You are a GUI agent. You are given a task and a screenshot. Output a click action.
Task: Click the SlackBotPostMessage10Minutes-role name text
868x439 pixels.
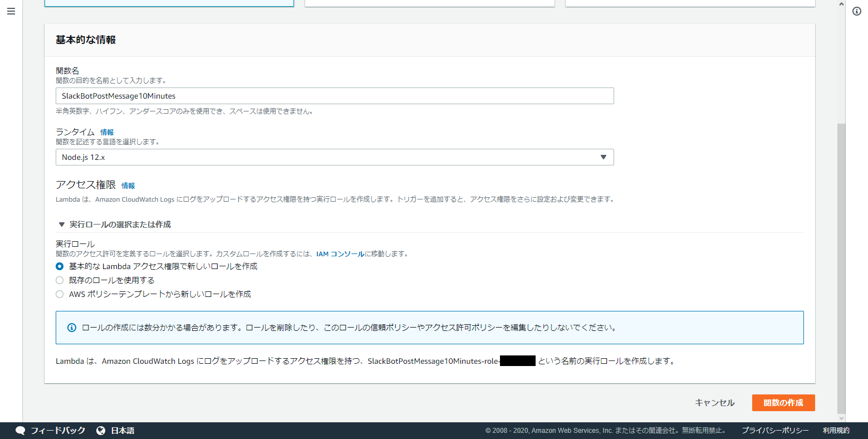tap(433, 361)
